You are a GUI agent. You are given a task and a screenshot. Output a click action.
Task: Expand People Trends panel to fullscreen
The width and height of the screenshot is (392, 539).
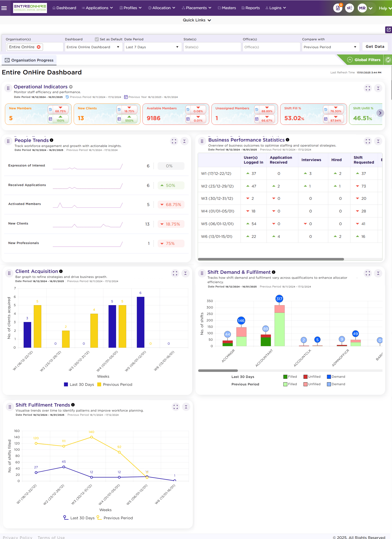(x=174, y=141)
